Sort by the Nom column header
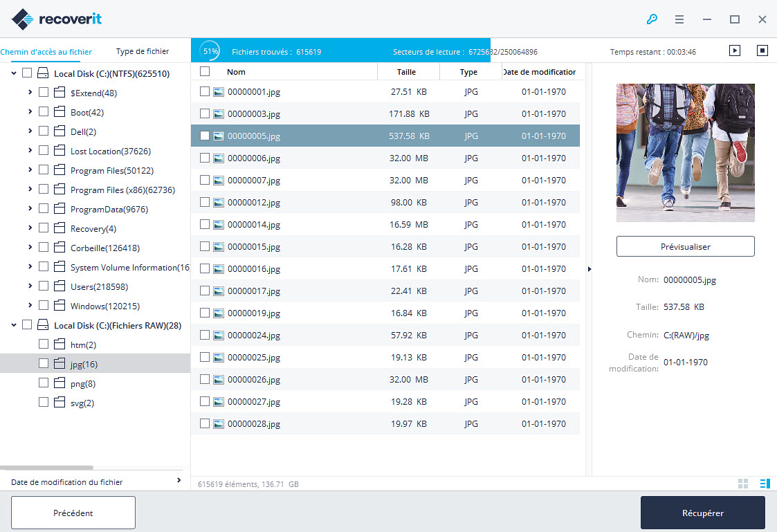Screen dimensions: 777x532 click(236, 72)
